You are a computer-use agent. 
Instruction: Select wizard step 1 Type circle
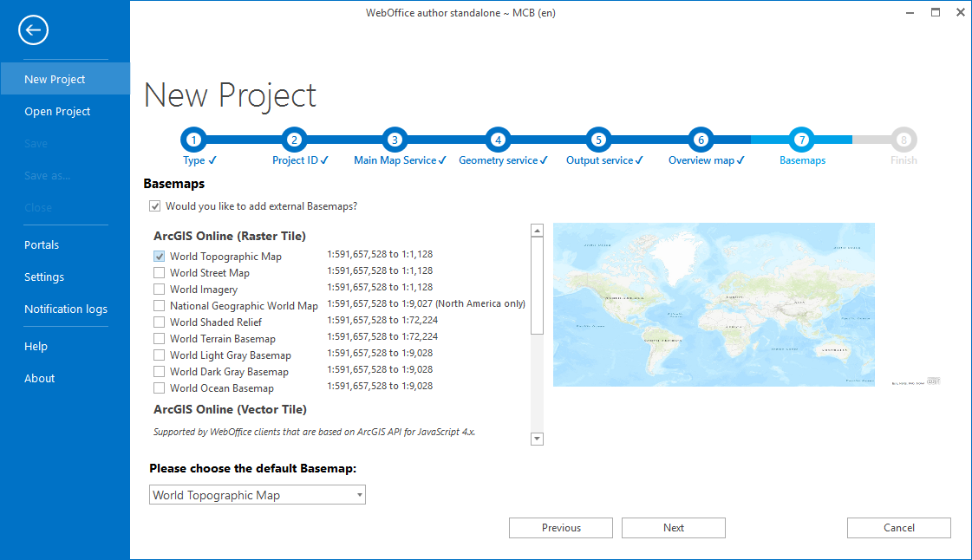[x=193, y=140]
